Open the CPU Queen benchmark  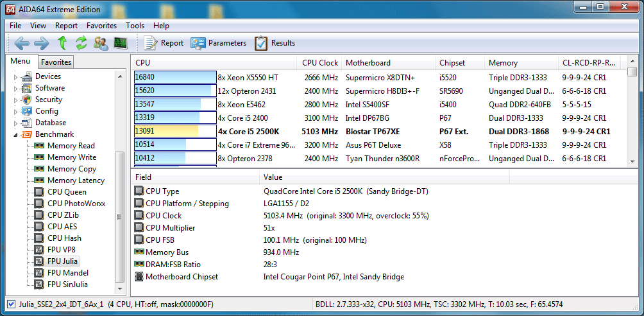pos(67,192)
